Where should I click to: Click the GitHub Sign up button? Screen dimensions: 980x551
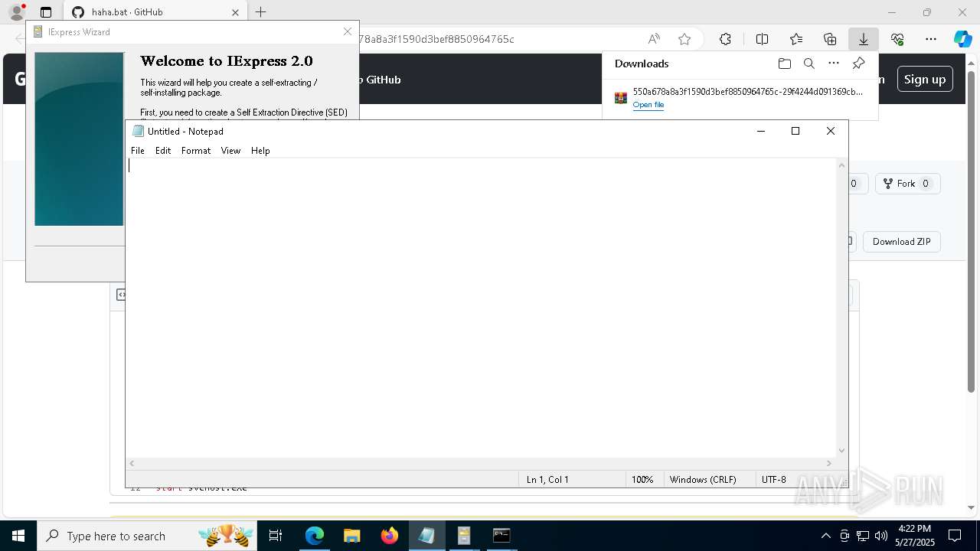pos(925,79)
